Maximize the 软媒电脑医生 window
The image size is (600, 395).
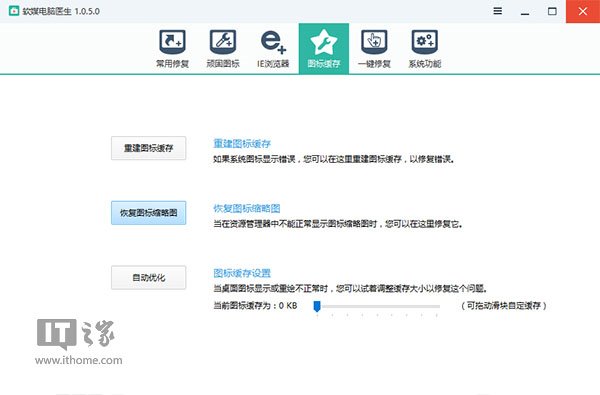[552, 11]
